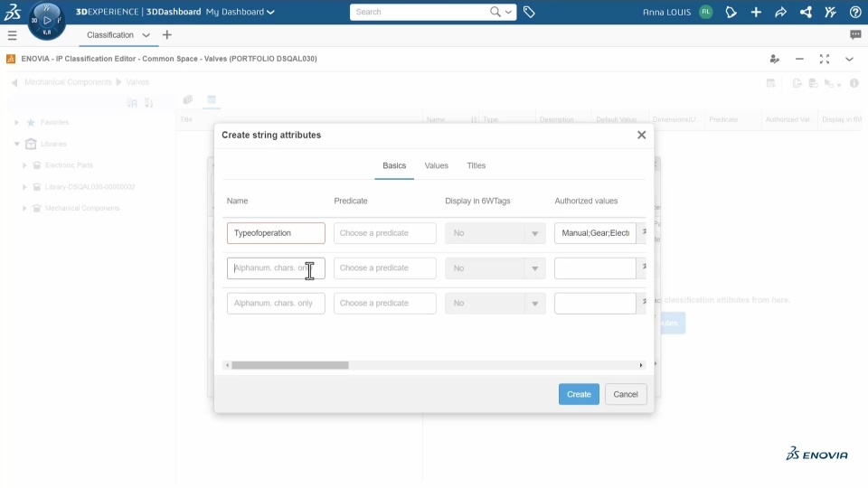Click Mechanical Components breadcrumb
The height and width of the screenshot is (488, 868).
[68, 82]
